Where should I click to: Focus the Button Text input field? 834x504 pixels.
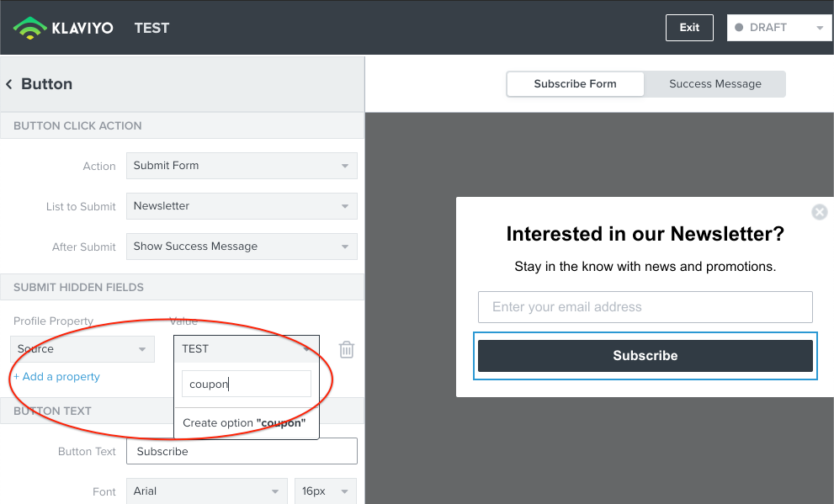click(x=242, y=451)
